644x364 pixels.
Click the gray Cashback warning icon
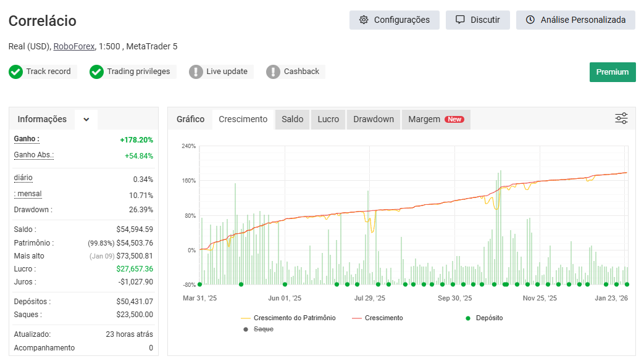coord(273,72)
